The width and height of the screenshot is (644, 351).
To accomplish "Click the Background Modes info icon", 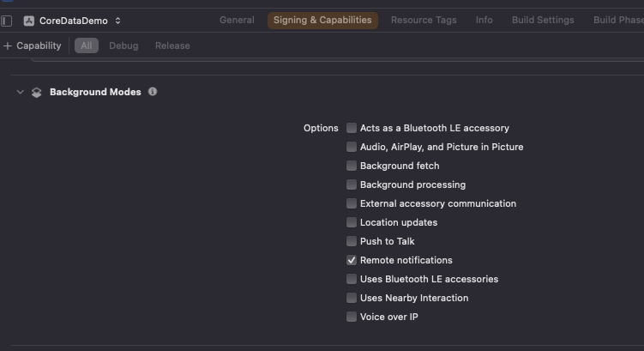I will 153,92.
